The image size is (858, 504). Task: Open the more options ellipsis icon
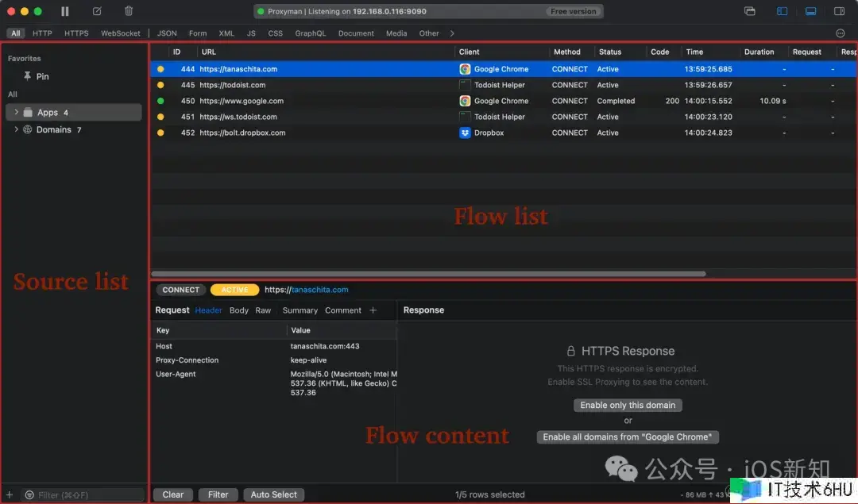pos(841,33)
